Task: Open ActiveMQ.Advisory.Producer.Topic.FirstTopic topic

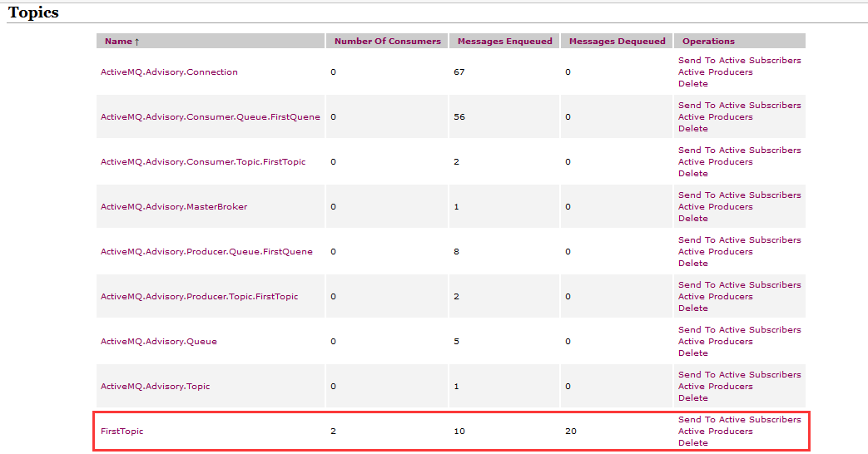Action: coord(199,296)
